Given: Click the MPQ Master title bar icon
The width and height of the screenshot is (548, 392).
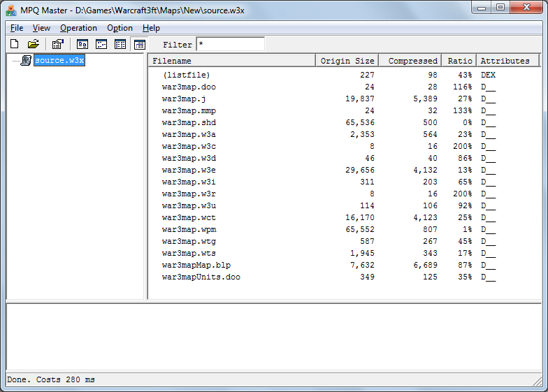Looking at the screenshot, I should click(x=11, y=10).
